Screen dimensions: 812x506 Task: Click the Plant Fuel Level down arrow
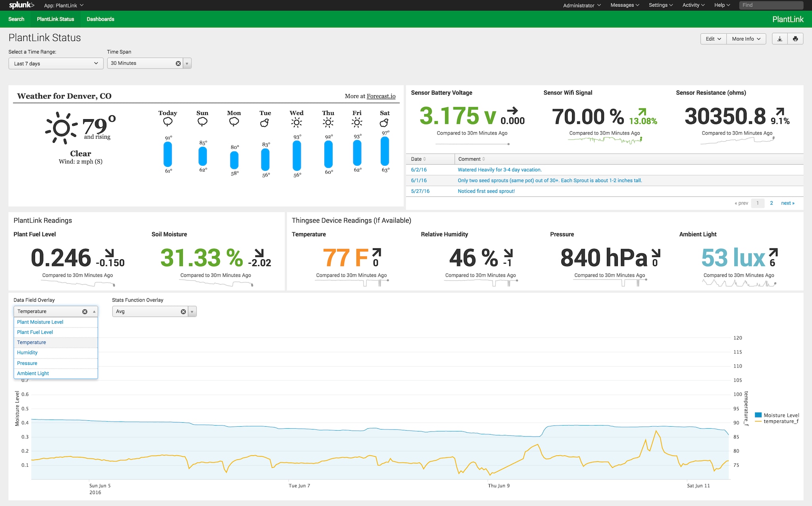pyautogui.click(x=109, y=253)
